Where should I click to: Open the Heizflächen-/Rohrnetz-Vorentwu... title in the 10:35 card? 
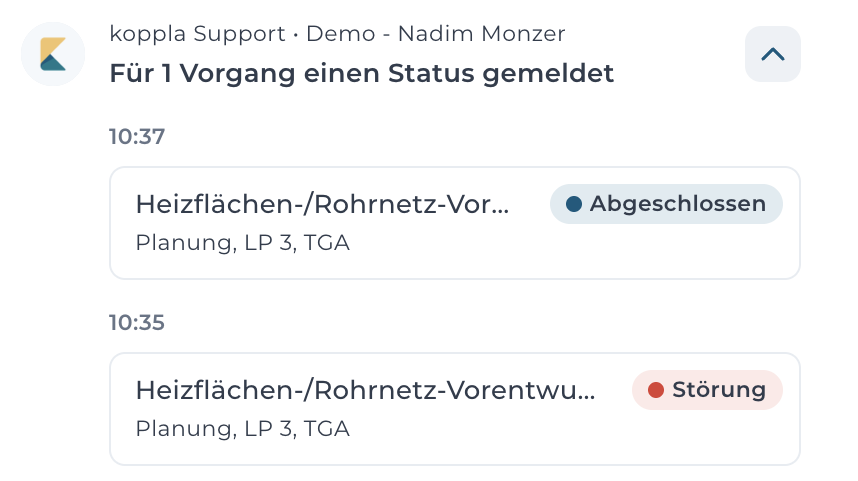tap(365, 390)
